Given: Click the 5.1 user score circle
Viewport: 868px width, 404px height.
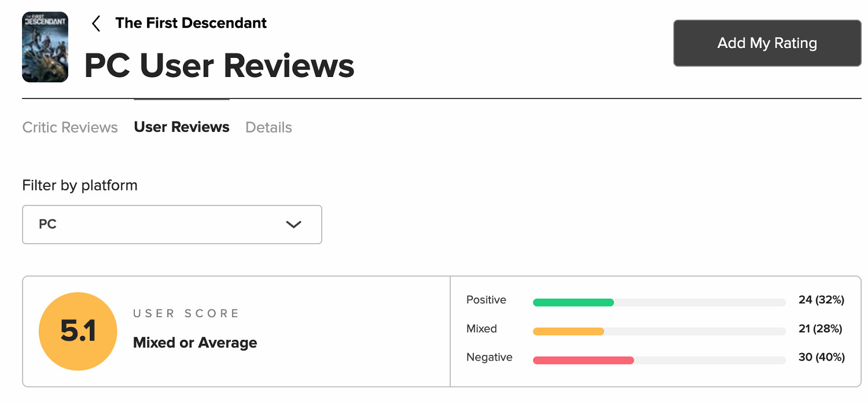Looking at the screenshot, I should pos(78,331).
